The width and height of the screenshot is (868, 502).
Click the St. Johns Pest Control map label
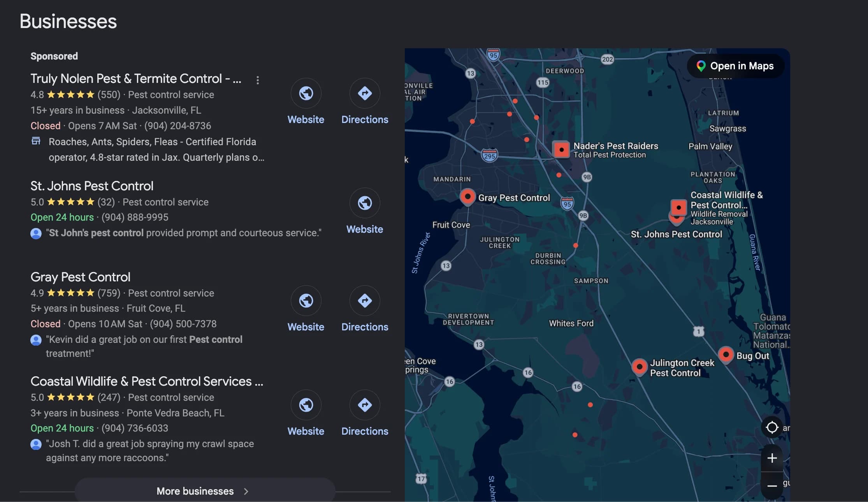pyautogui.click(x=676, y=234)
